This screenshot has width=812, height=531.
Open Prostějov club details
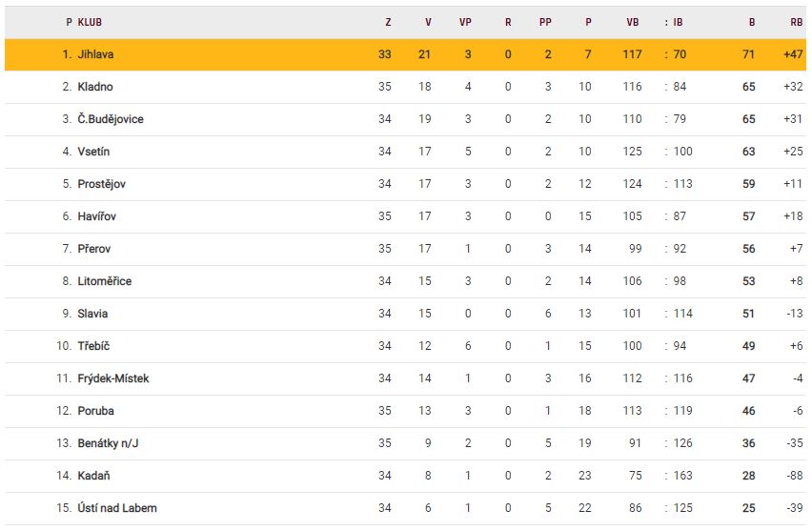pos(101,184)
